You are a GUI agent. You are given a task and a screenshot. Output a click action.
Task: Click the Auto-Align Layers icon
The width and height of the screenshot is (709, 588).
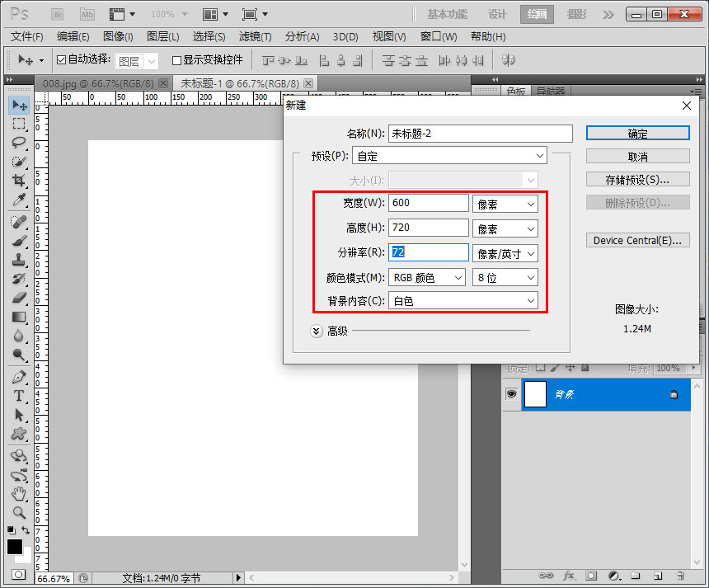508,60
